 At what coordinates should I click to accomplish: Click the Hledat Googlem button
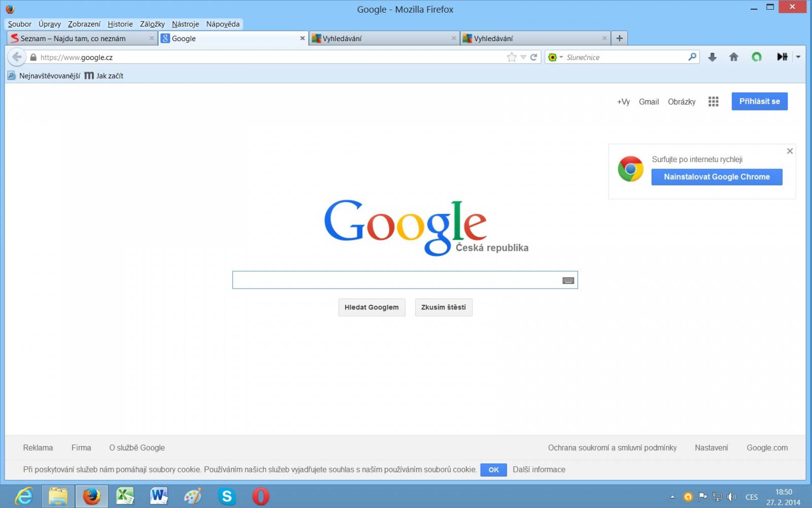coord(371,307)
